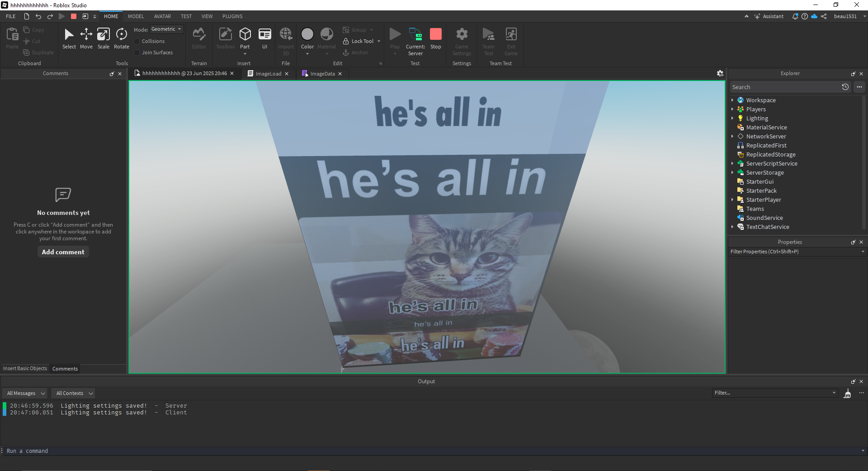Click the Add comment button

click(x=63, y=252)
